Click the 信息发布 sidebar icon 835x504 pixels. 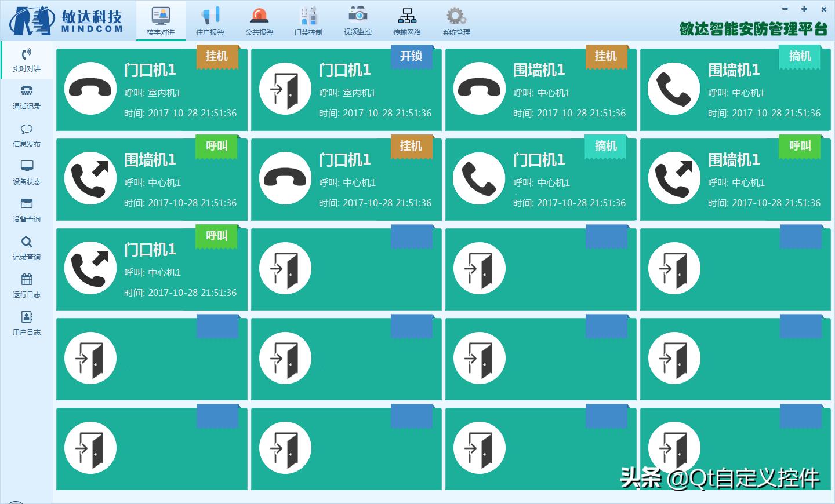click(26, 136)
